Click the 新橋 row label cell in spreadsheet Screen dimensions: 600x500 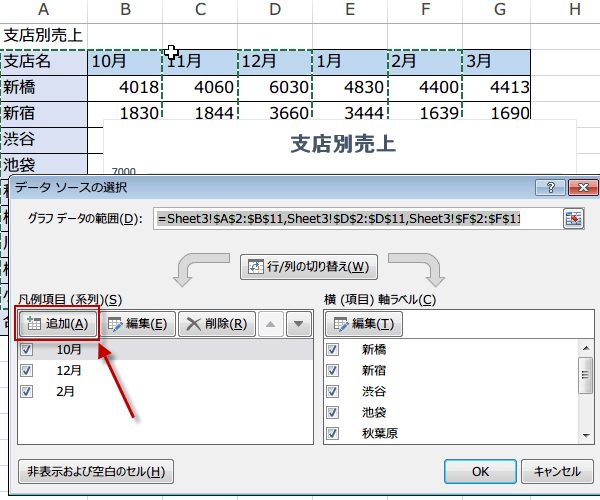pyautogui.click(x=44, y=88)
